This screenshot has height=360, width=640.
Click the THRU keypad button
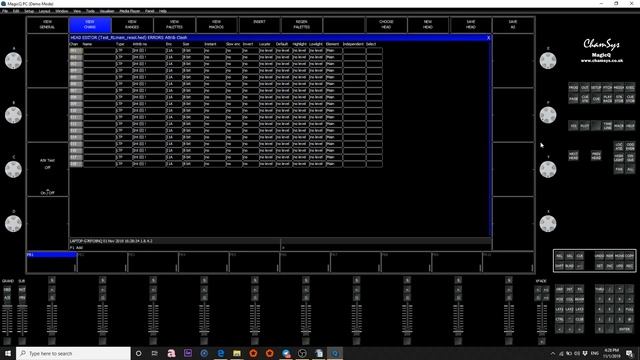point(599,289)
